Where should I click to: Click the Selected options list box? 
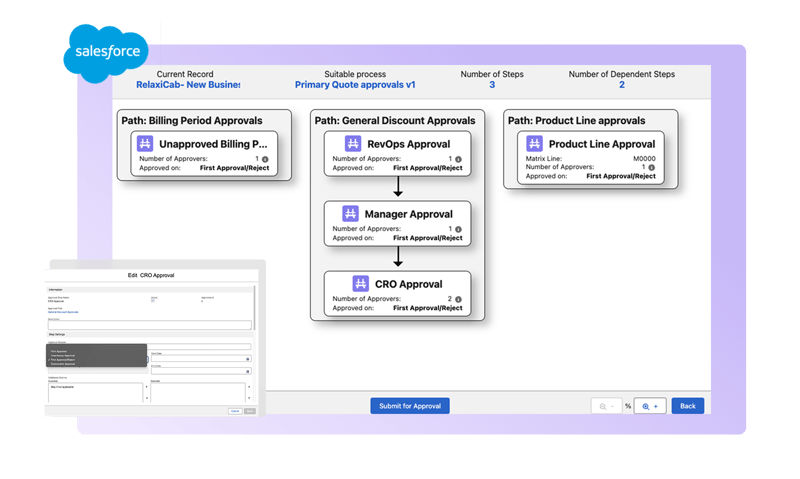[198, 393]
